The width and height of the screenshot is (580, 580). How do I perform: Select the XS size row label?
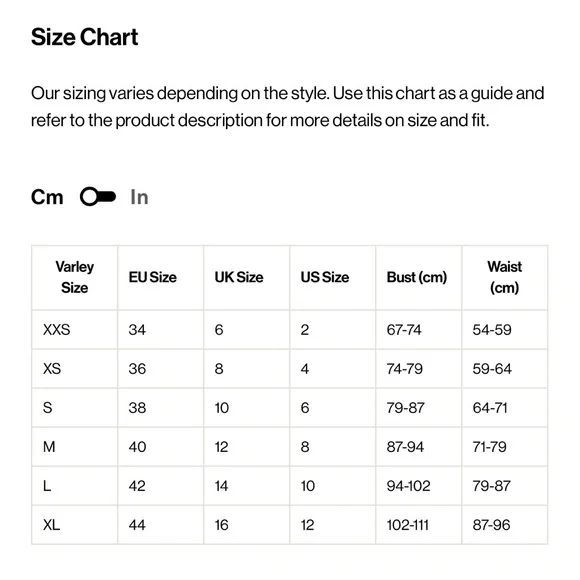pyautogui.click(x=52, y=369)
